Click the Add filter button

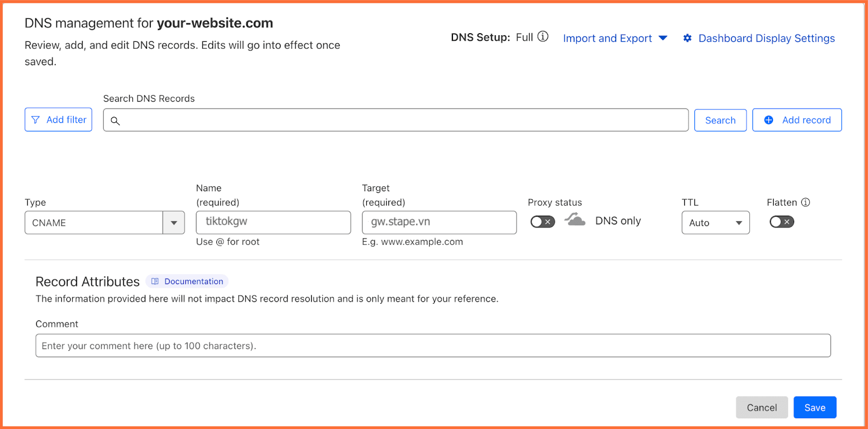point(58,119)
